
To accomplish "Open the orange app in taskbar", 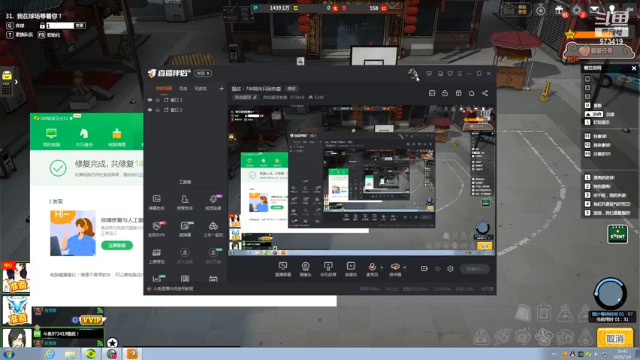I will point(132,354).
